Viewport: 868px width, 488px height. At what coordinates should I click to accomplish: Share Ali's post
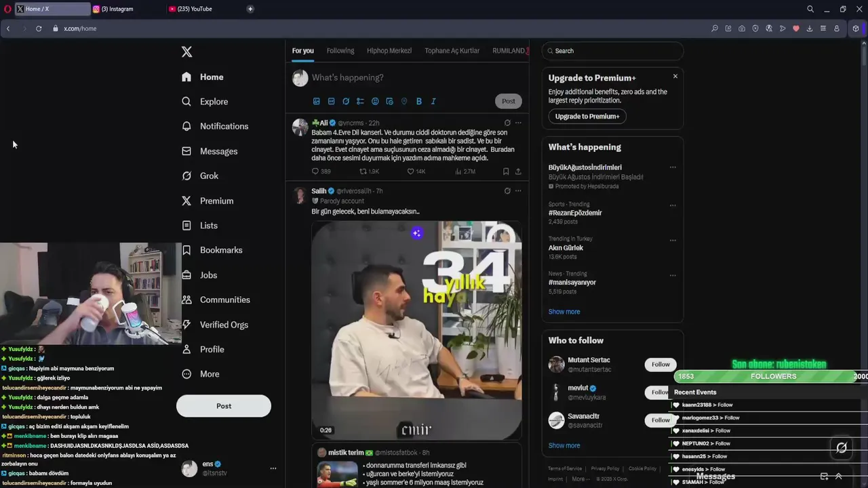click(x=518, y=171)
